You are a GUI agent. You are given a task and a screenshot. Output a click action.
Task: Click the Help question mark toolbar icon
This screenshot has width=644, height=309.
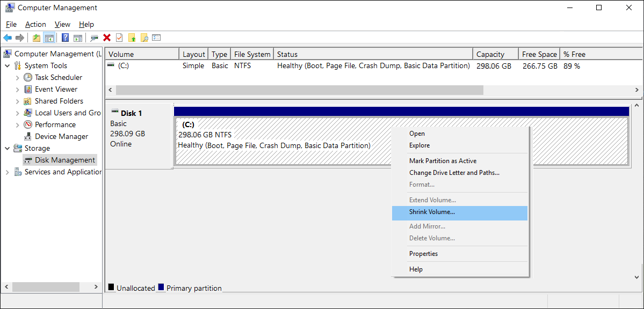point(65,38)
